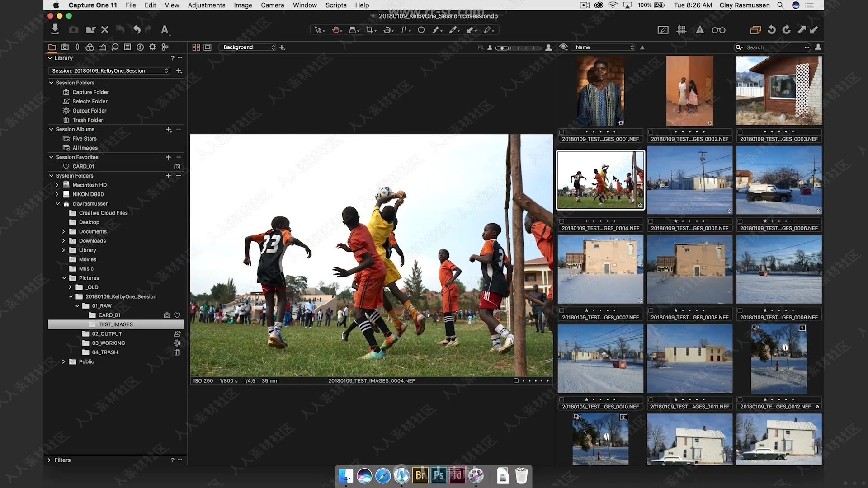Click the Add Session Album button
868x488 pixels.
(x=168, y=129)
